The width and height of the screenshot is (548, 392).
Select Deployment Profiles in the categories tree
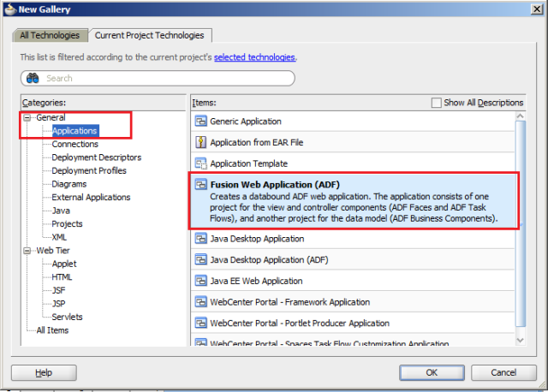[x=89, y=170]
